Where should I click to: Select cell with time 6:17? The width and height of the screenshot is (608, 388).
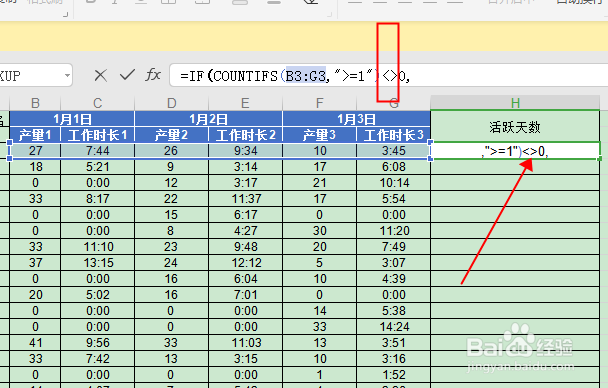tap(245, 215)
